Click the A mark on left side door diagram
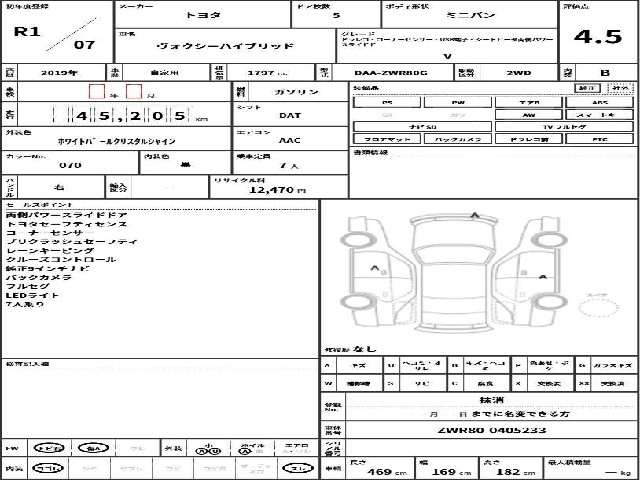Image resolution: width=640 pixels, height=480 pixels. 374,268
